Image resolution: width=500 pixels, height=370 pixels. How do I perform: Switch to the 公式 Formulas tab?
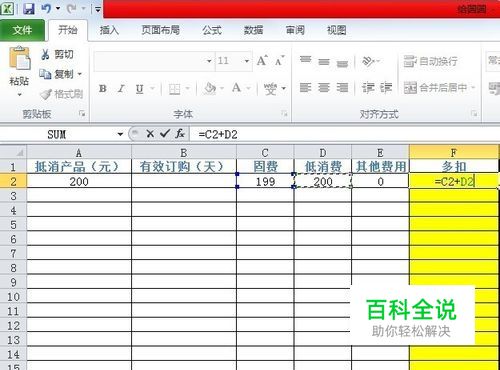[x=212, y=30]
